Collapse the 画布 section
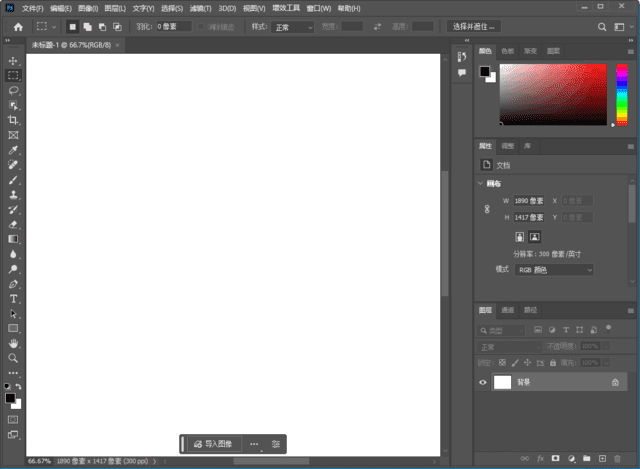 point(480,184)
